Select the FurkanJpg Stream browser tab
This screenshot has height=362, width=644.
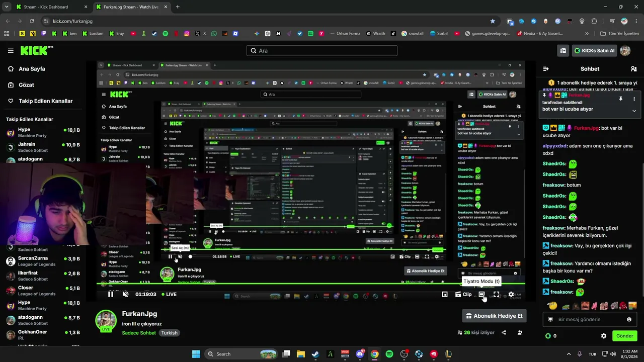click(x=131, y=7)
